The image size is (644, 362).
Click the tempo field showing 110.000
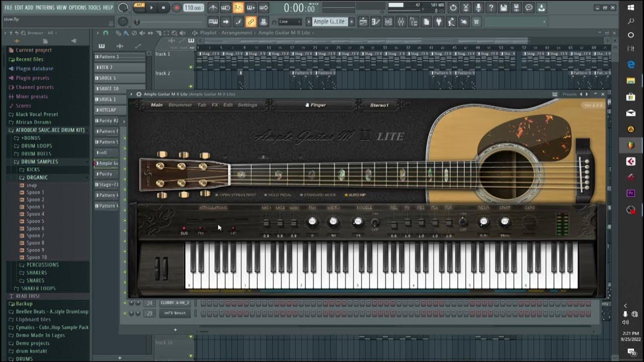click(193, 8)
